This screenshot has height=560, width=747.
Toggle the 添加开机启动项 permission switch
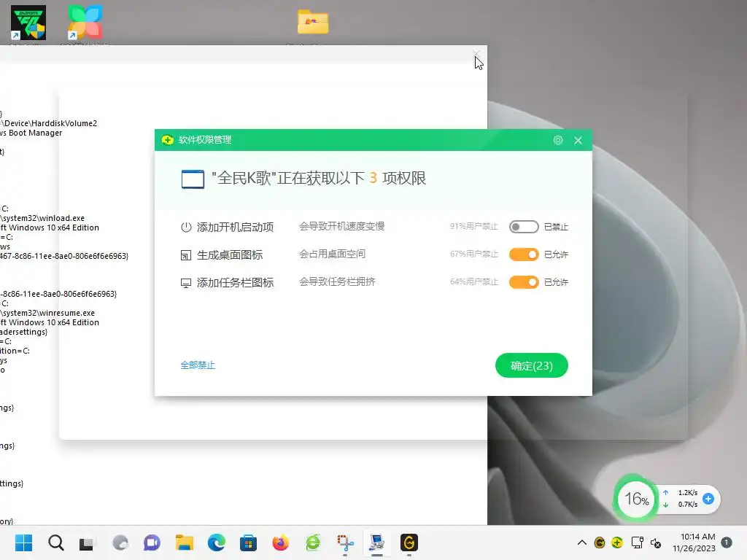pos(524,227)
